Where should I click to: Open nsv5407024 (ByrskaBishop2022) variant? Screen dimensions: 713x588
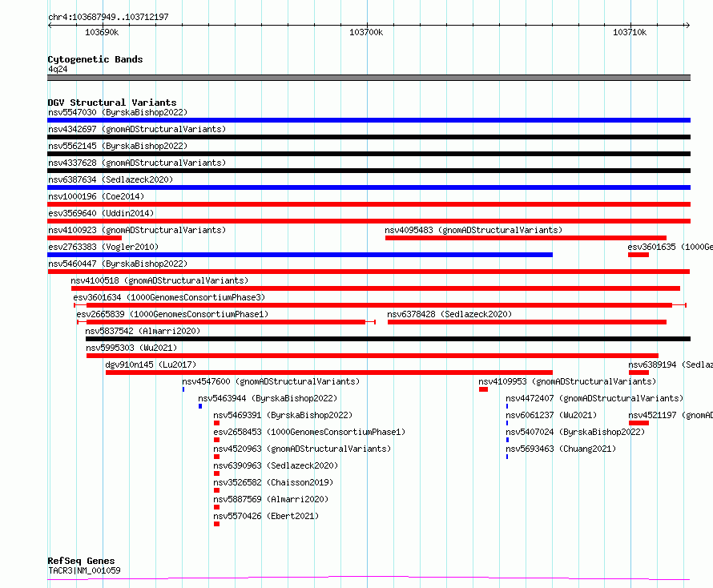click(575, 432)
